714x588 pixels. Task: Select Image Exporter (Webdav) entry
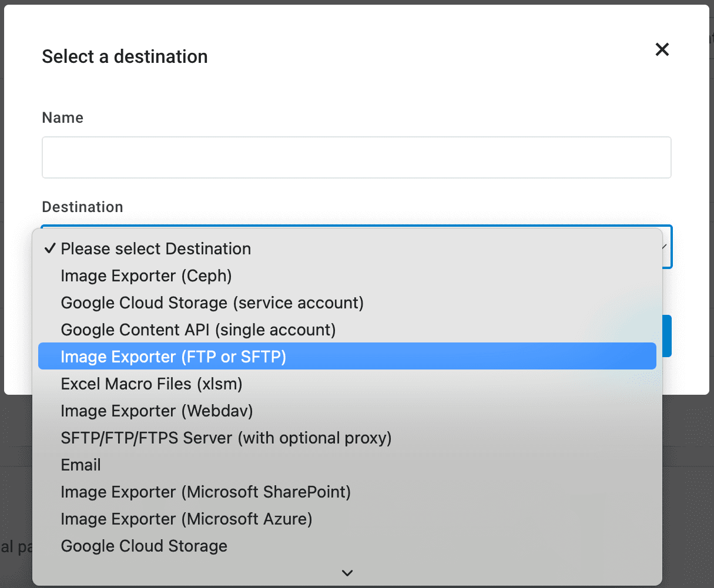pyautogui.click(x=157, y=411)
